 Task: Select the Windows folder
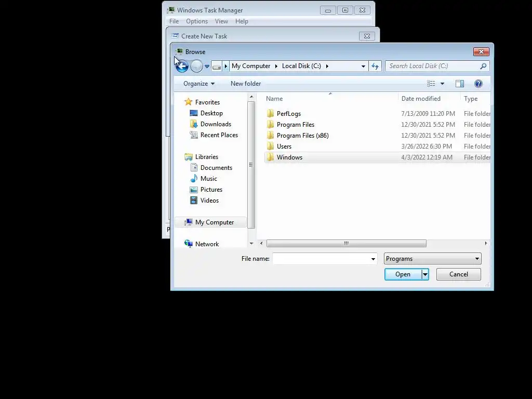pyautogui.click(x=289, y=157)
